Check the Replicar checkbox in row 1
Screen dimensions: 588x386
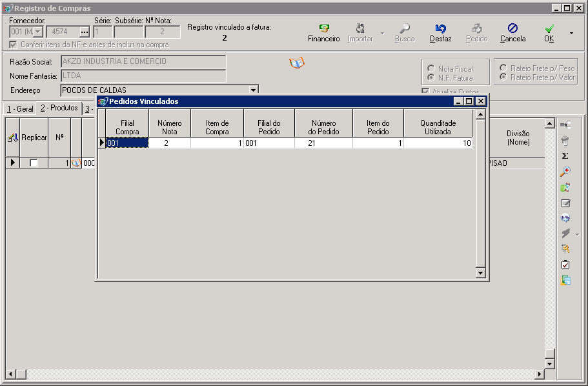point(34,163)
